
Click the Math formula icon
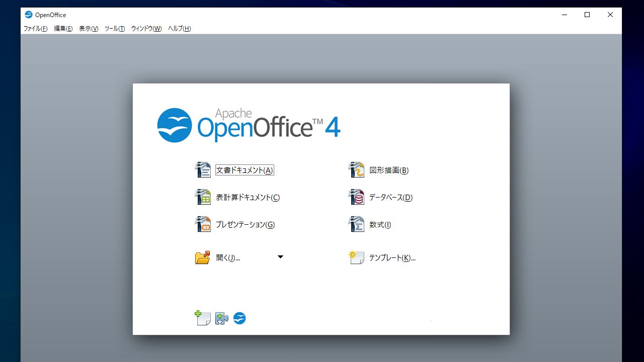pos(356,224)
